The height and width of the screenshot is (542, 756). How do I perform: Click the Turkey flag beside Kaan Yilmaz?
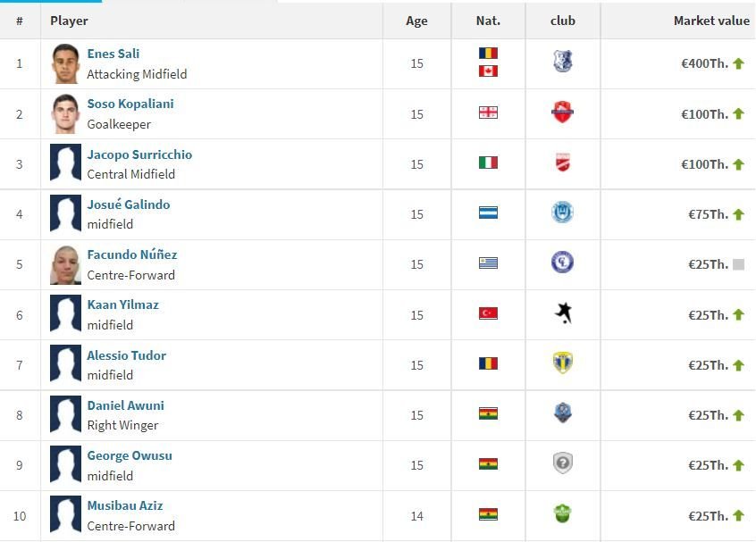(488, 313)
